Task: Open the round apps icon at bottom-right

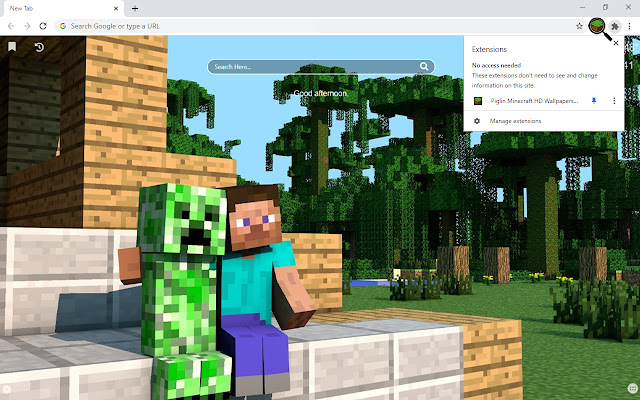Action: click(x=633, y=388)
